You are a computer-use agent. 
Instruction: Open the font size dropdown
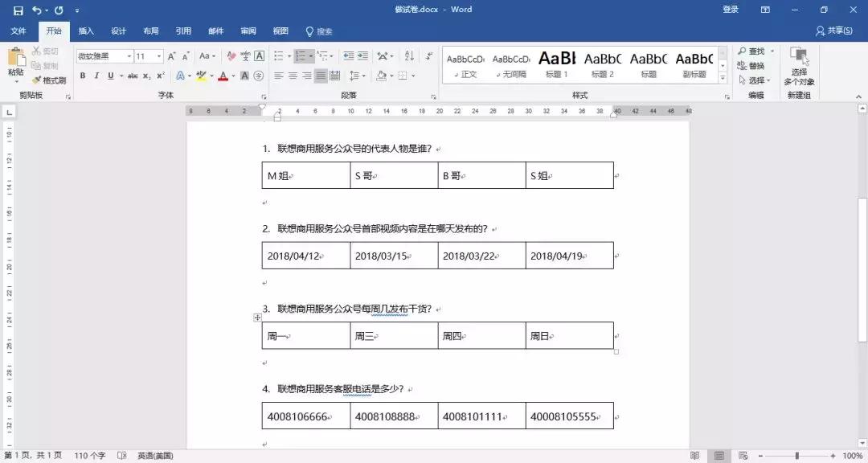[x=158, y=56]
